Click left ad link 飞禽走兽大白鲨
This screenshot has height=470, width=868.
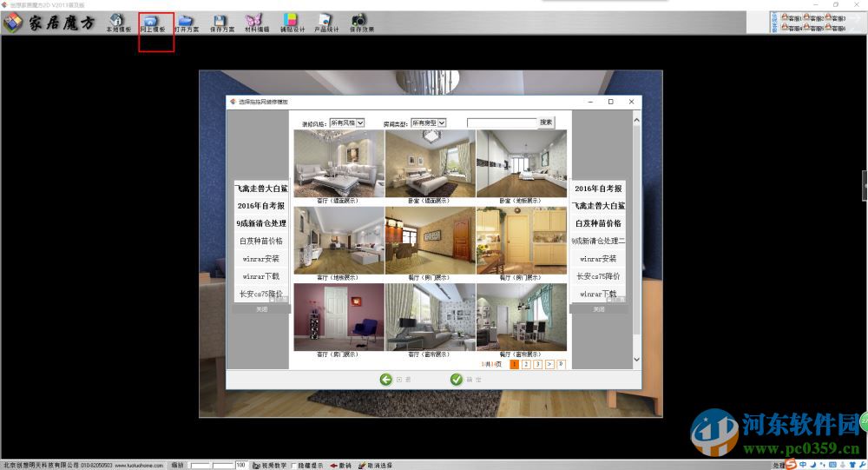pyautogui.click(x=261, y=189)
